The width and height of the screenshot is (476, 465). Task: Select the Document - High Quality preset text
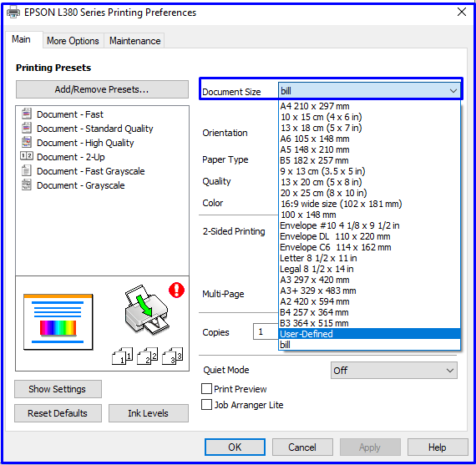tap(85, 143)
